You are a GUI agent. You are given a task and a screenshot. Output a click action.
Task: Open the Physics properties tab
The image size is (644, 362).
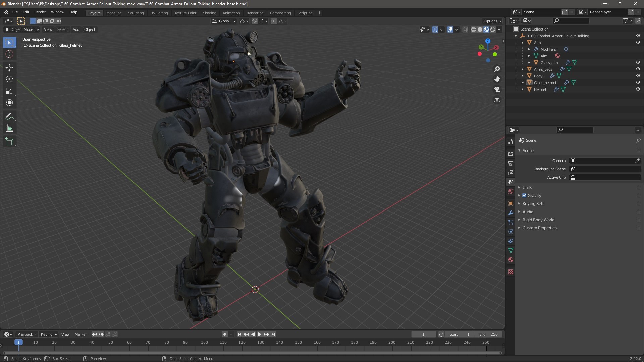[x=511, y=232]
